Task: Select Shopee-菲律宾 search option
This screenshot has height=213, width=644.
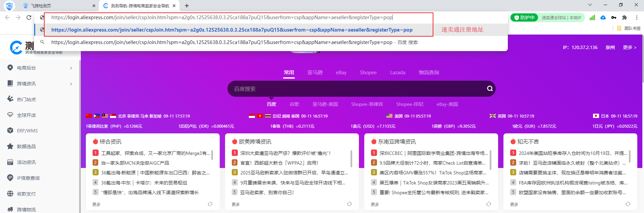Action: pyautogui.click(x=367, y=104)
